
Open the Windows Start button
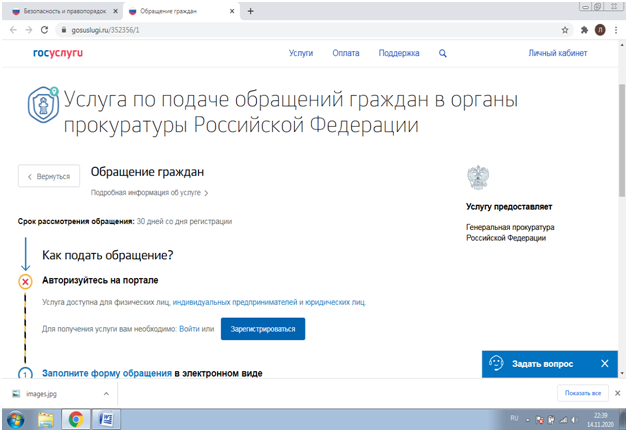pos(15,420)
